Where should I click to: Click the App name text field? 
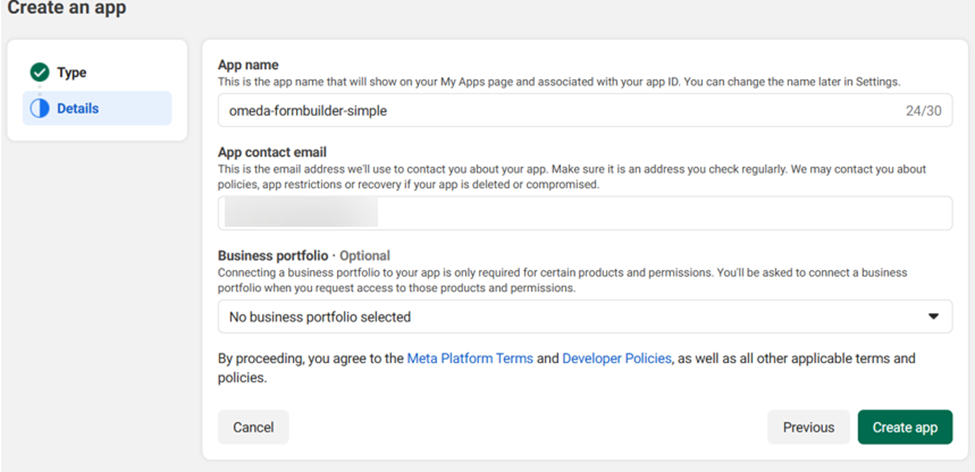tap(550, 111)
